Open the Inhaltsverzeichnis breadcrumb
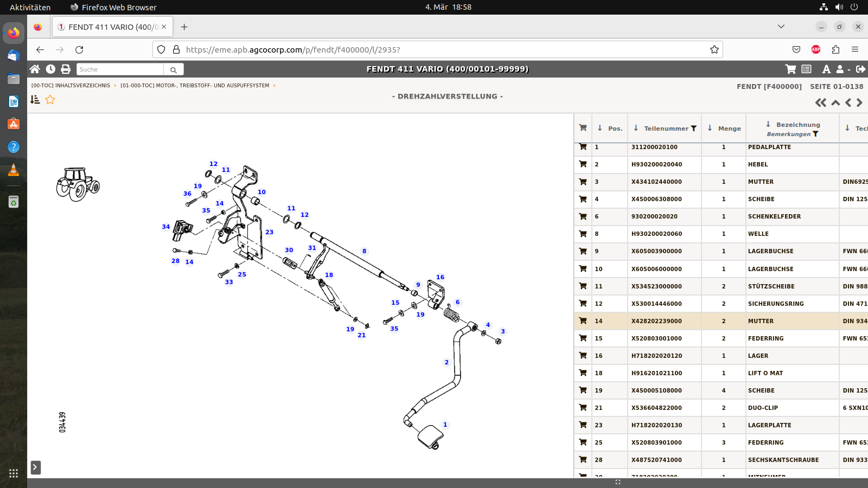The width and height of the screenshot is (868, 488). (71, 86)
